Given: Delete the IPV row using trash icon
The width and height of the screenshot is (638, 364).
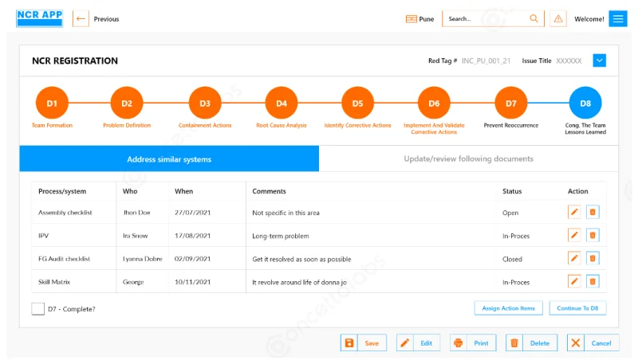Looking at the screenshot, I should 593,235.
